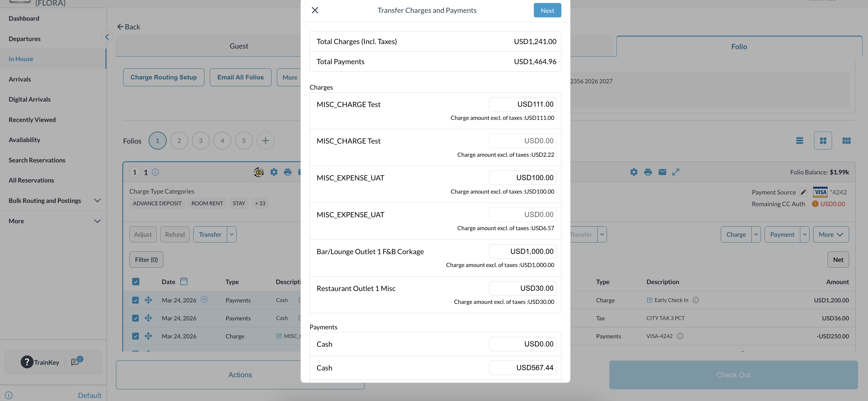Edit the Bar/Lounge Corkage amount field
The height and width of the screenshot is (401, 868).
coord(522,251)
